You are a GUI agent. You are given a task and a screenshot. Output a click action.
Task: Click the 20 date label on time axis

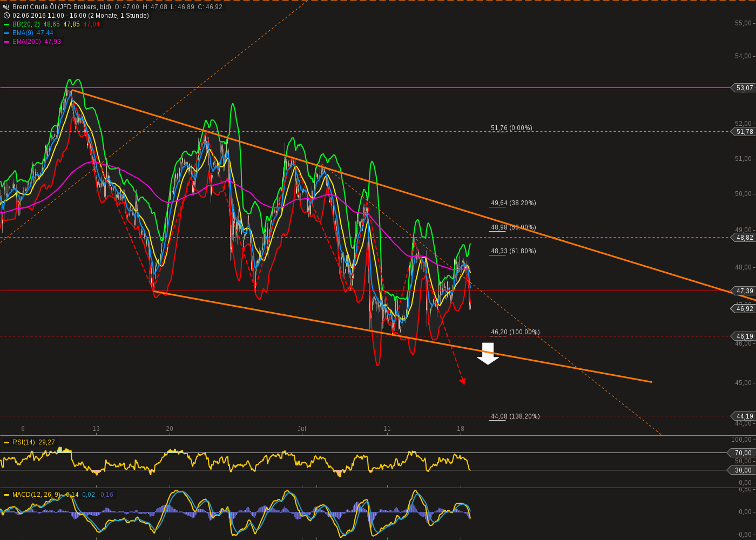[170, 429]
